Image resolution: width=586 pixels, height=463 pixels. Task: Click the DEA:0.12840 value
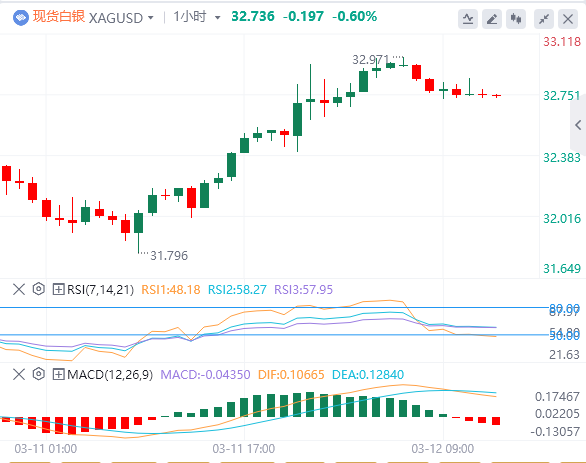tap(368, 374)
